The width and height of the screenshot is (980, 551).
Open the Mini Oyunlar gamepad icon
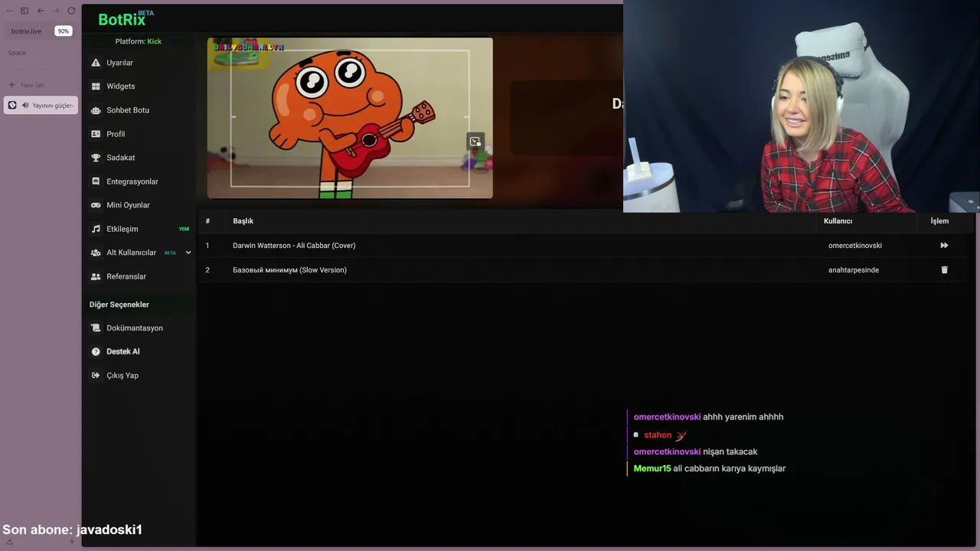coord(96,205)
